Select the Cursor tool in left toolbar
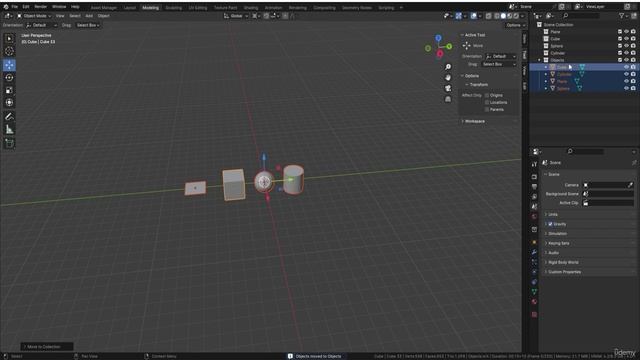The image size is (640, 360). [x=9, y=51]
